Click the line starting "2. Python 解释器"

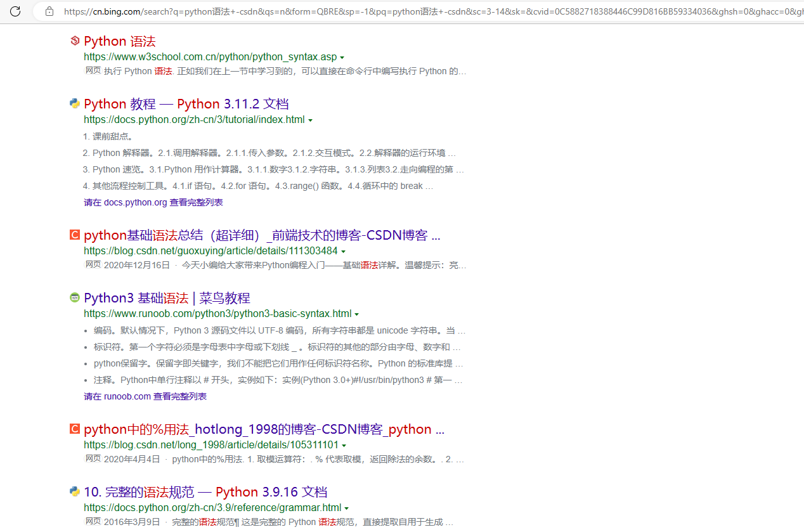click(x=269, y=153)
